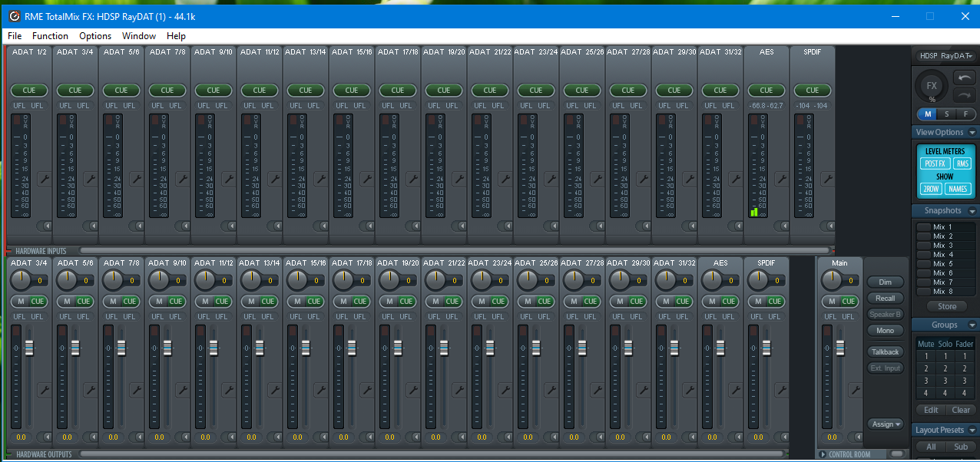The width and height of the screenshot is (980, 462).
Task: Open settings wrench on output ADAT 3/4
Action: coord(44,390)
